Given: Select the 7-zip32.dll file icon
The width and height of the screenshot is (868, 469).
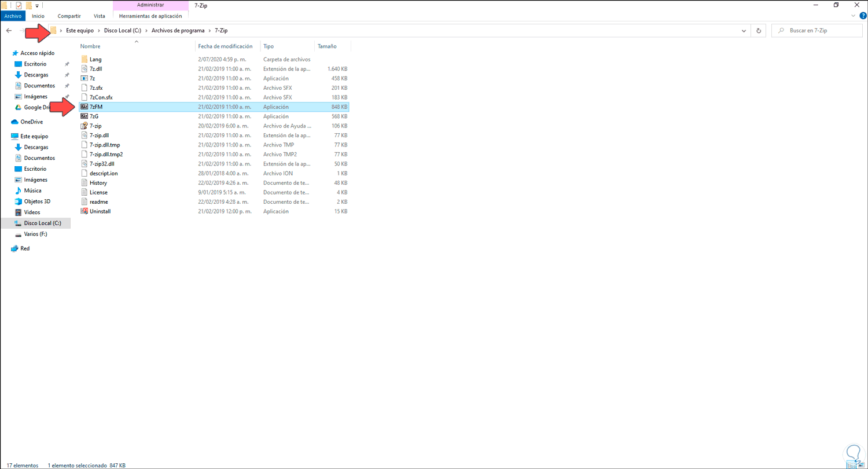Looking at the screenshot, I should click(84, 164).
